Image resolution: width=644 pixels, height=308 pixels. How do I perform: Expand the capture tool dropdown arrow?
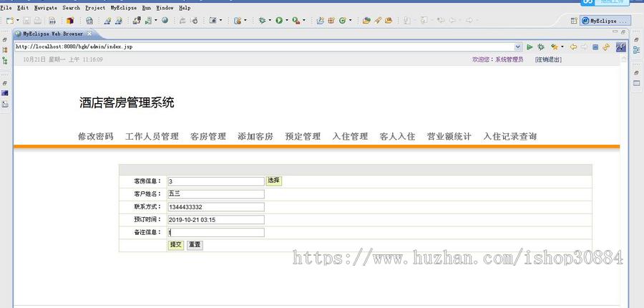[220, 20]
